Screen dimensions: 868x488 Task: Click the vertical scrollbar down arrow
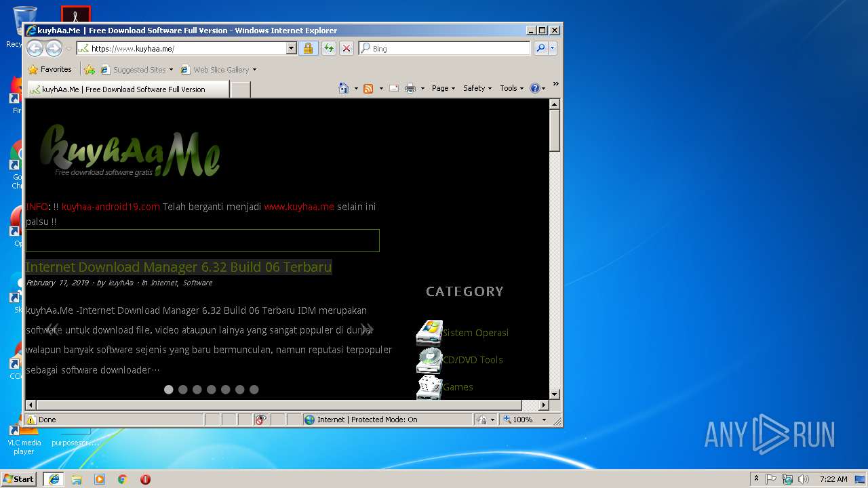pyautogui.click(x=555, y=394)
